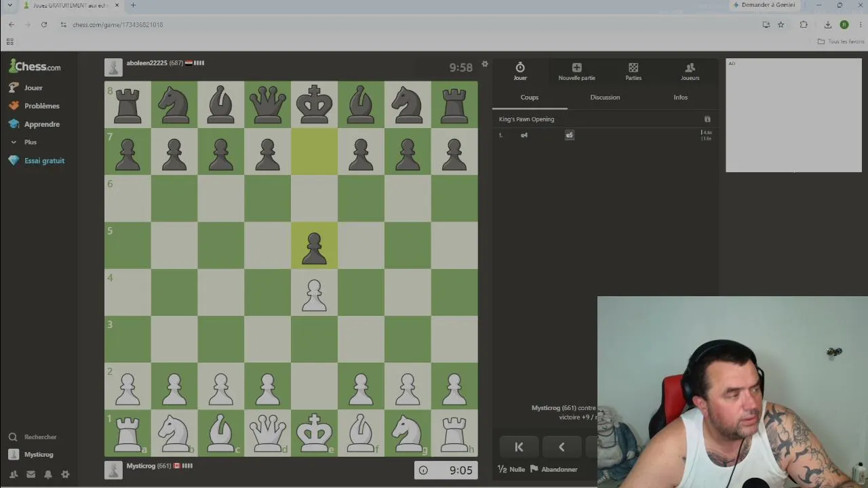The height and width of the screenshot is (488, 868).
Task: Switch to the Coups tab
Action: 530,98
